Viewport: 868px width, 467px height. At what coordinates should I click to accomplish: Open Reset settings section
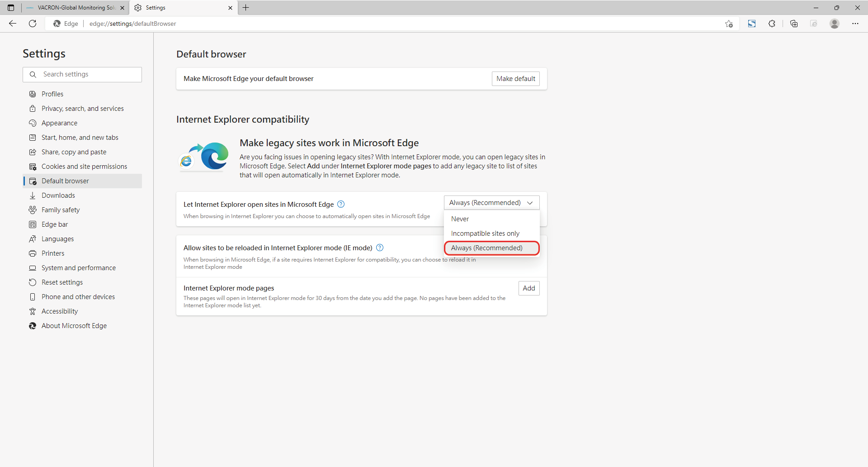82,282
